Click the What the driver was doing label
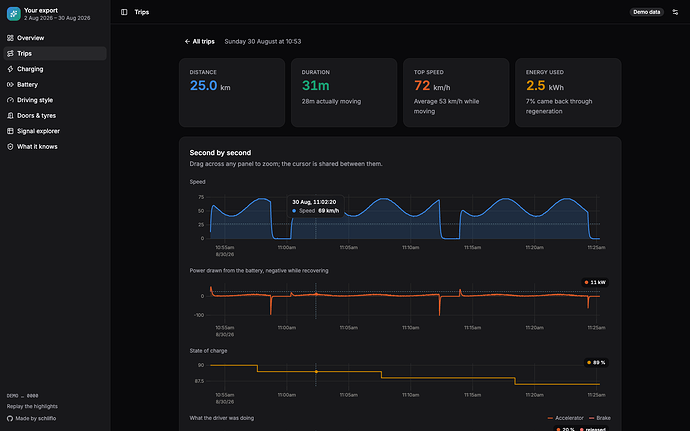The width and height of the screenshot is (690, 431). point(222,418)
